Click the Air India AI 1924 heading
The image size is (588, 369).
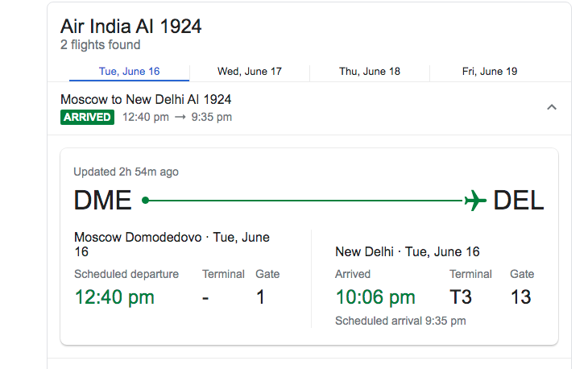130,27
